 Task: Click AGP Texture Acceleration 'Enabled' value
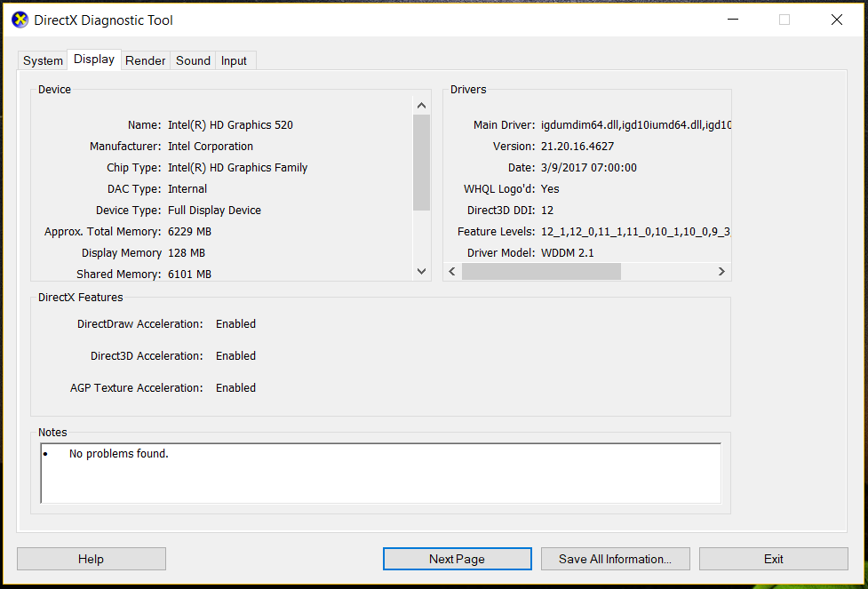pyautogui.click(x=235, y=388)
